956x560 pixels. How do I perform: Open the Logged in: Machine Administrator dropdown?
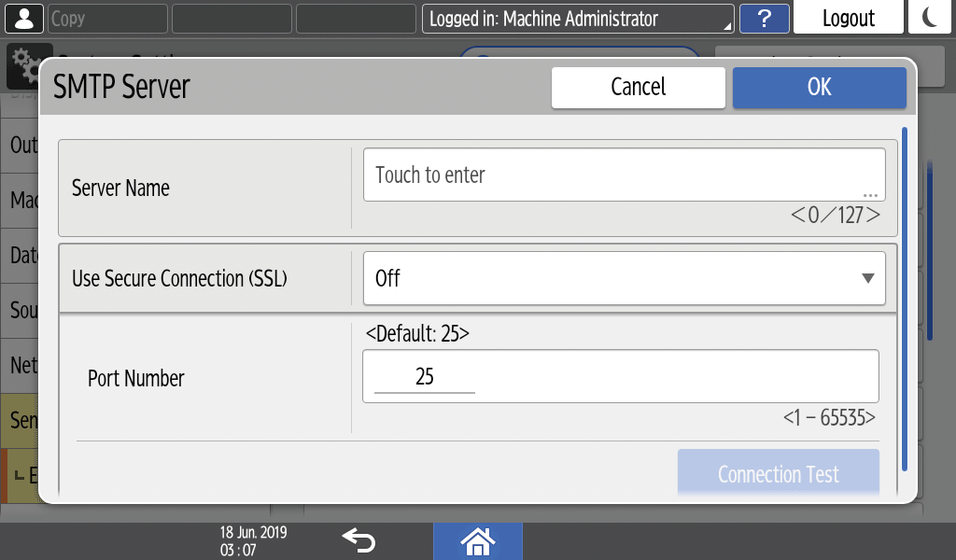coord(578,19)
